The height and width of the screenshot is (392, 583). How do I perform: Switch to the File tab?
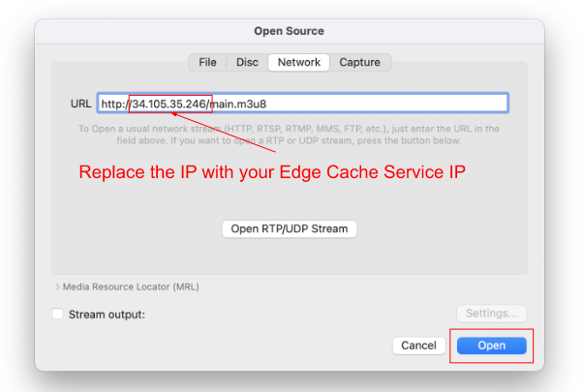pos(207,62)
